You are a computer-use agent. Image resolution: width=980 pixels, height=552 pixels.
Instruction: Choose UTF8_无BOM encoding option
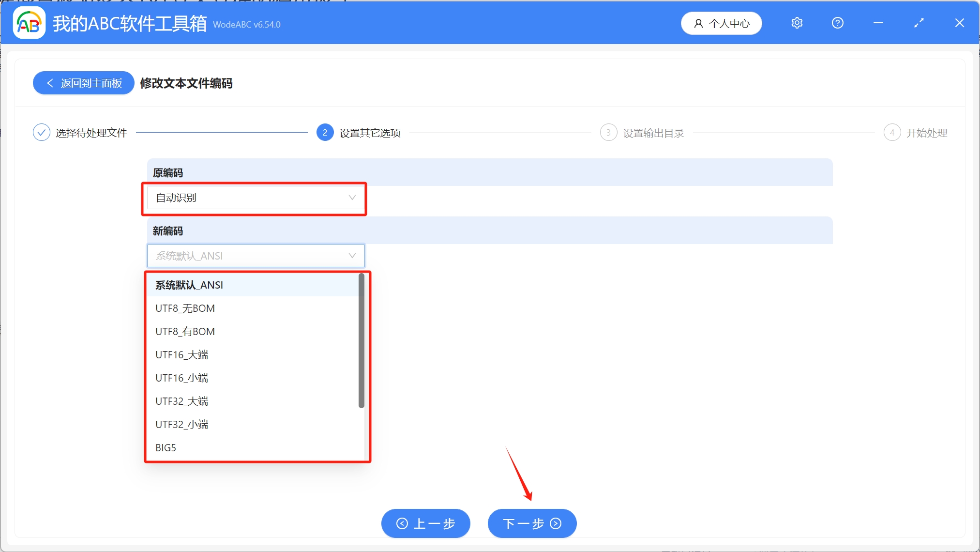pos(185,308)
